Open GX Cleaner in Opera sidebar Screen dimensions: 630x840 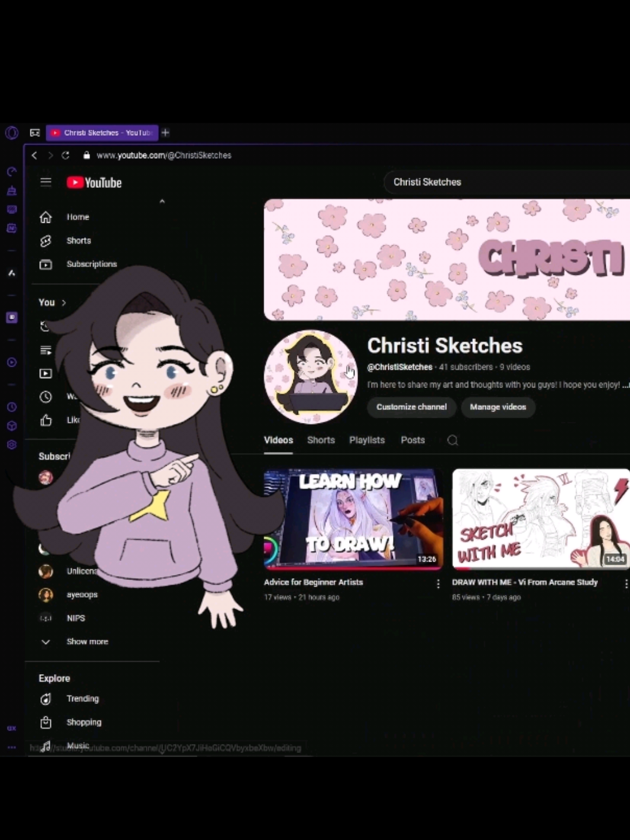click(x=11, y=191)
